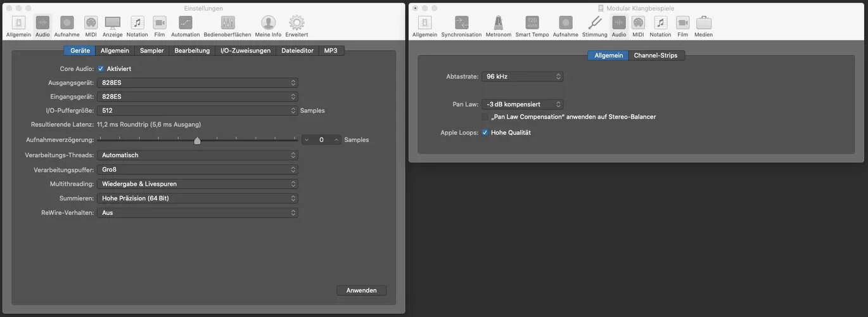Viewport: 868px width, 317px height.
Task: Open the I/O-Puffergröße dropdown
Action: point(198,110)
